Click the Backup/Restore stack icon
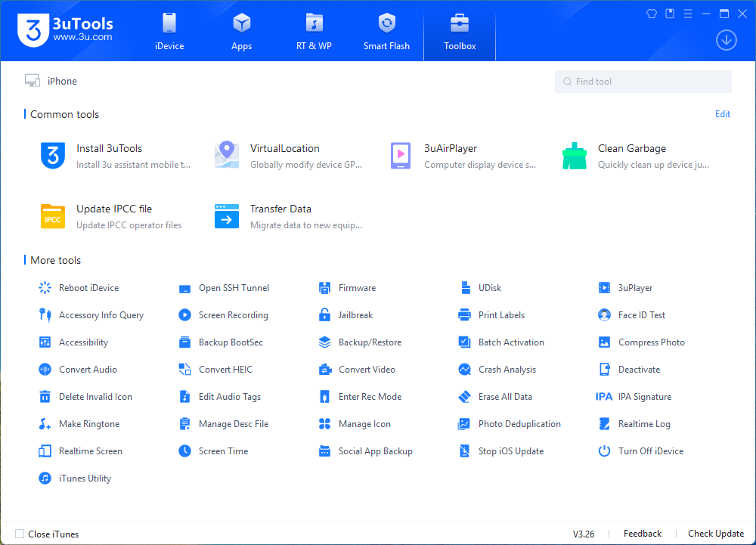 [325, 342]
